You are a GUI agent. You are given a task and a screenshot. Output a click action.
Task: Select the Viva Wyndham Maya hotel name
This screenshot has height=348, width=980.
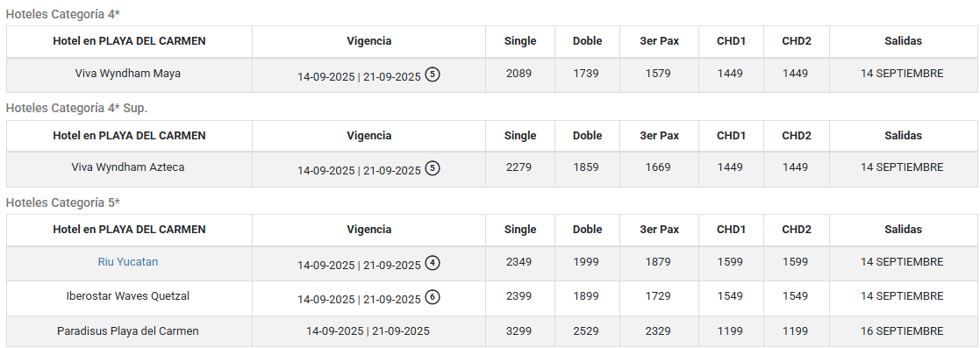(x=128, y=73)
